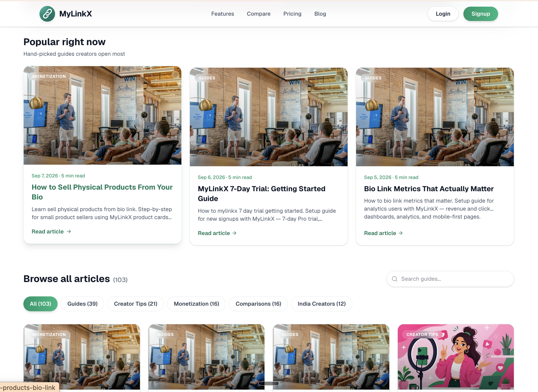Click the CREATOR TIPS tag on the pink illustrated card
This screenshot has width=538, height=392.
[x=422, y=335]
